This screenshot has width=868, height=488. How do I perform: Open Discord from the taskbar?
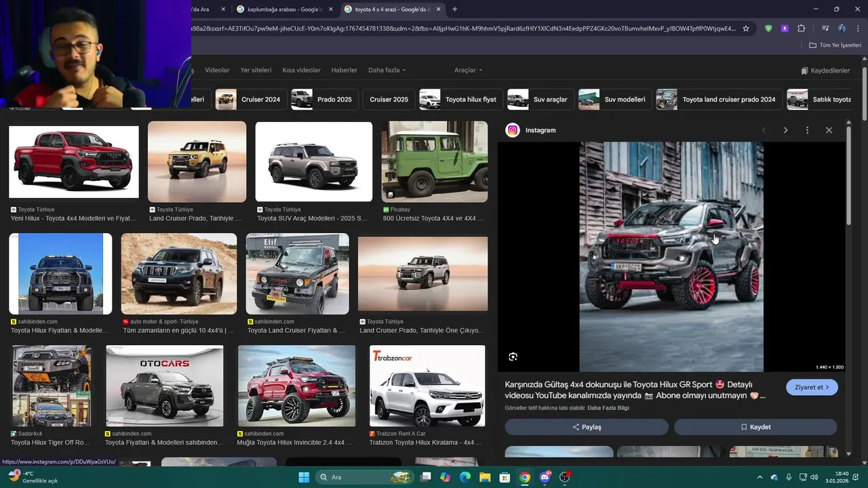point(545,477)
